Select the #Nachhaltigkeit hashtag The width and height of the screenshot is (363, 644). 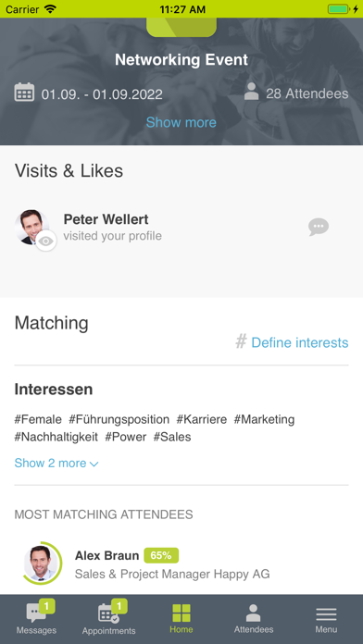pyautogui.click(x=56, y=437)
